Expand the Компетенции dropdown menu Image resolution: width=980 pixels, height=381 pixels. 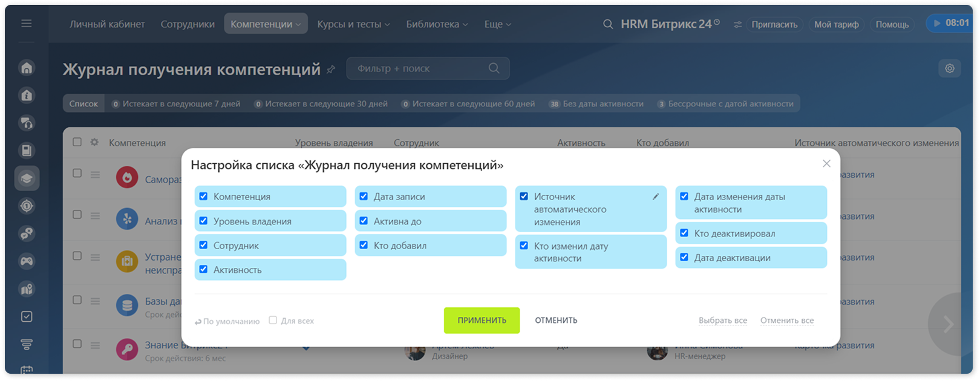point(266,24)
